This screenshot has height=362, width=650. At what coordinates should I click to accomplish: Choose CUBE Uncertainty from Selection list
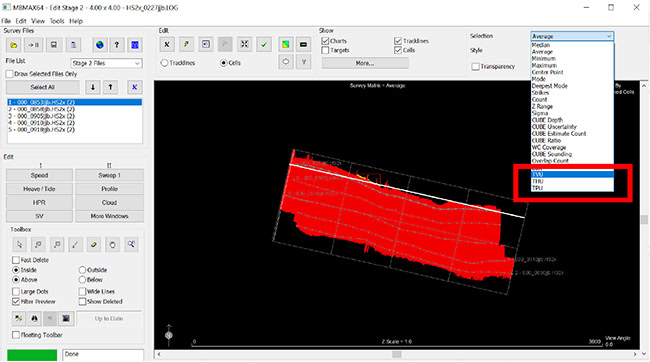tap(572, 127)
